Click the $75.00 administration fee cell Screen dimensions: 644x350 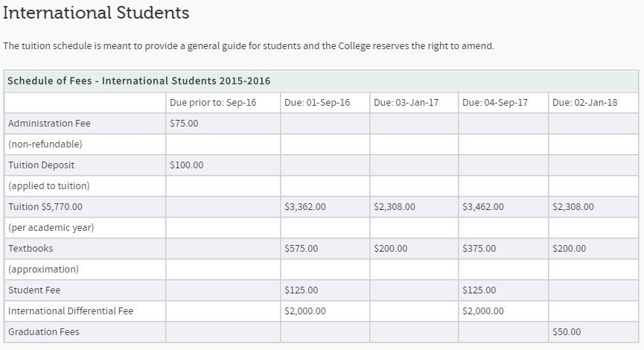(184, 124)
